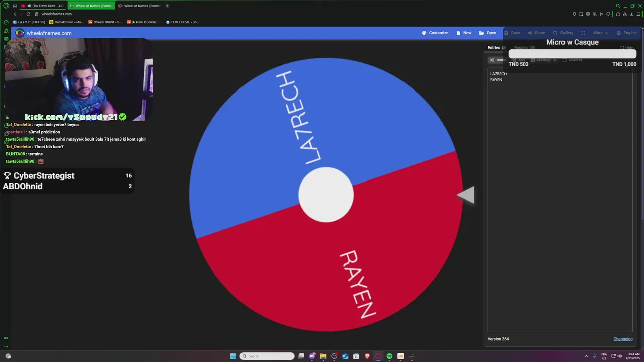
Task: Take a snapshot with the toolbar icon
Action: click(x=581, y=14)
